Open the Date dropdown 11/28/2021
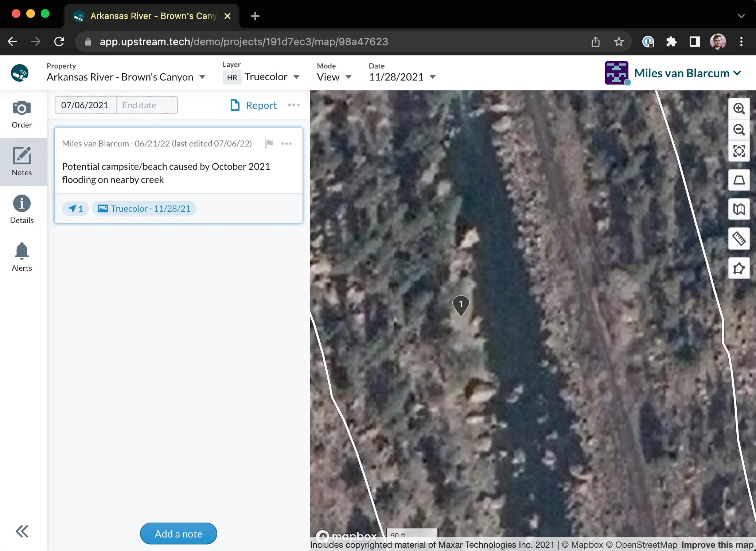 pyautogui.click(x=402, y=77)
